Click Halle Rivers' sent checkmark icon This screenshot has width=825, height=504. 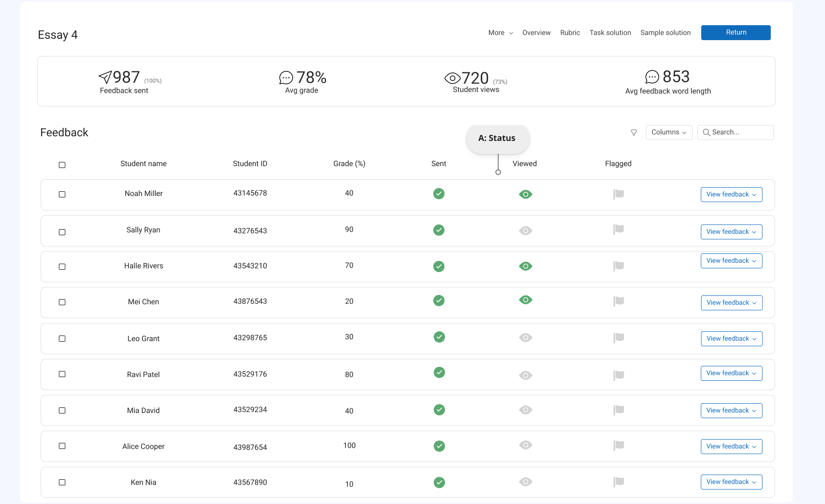pos(439,266)
